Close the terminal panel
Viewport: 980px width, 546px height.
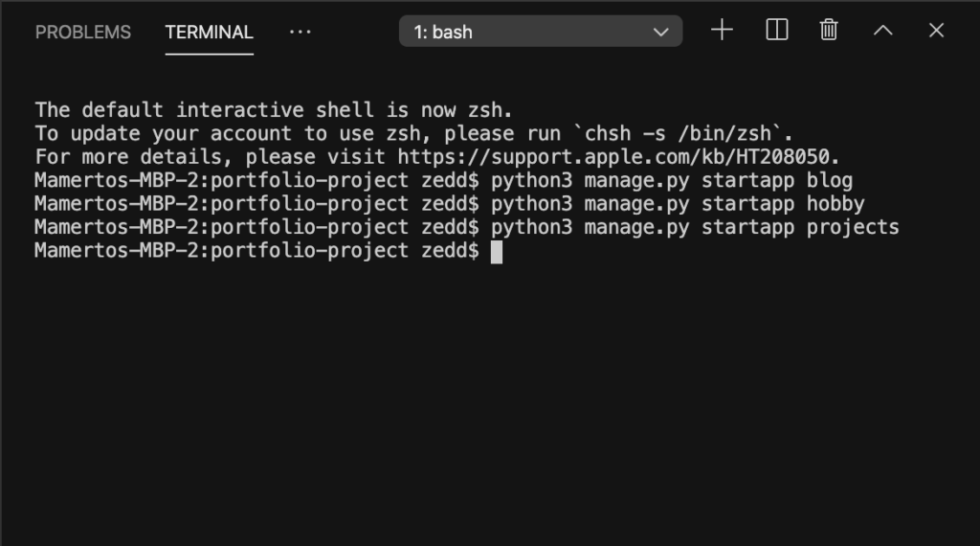coord(936,30)
